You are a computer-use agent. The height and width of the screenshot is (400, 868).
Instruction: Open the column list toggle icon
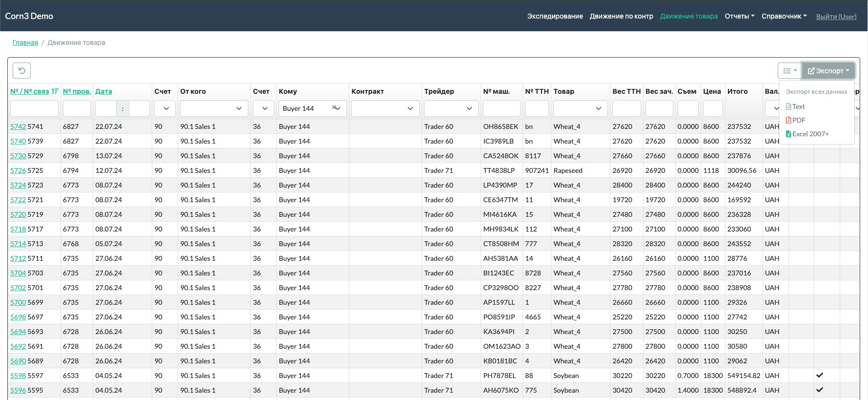pos(789,71)
